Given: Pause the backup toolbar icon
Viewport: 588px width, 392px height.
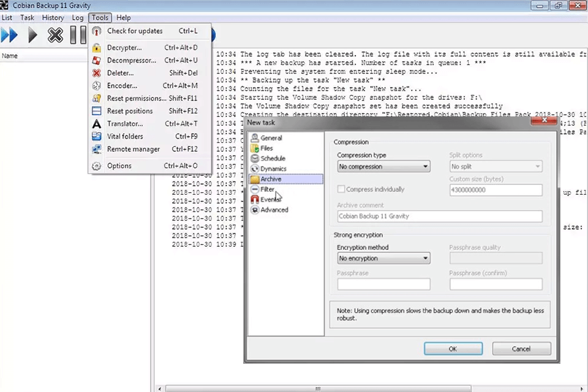Looking at the screenshot, I should [x=78, y=35].
